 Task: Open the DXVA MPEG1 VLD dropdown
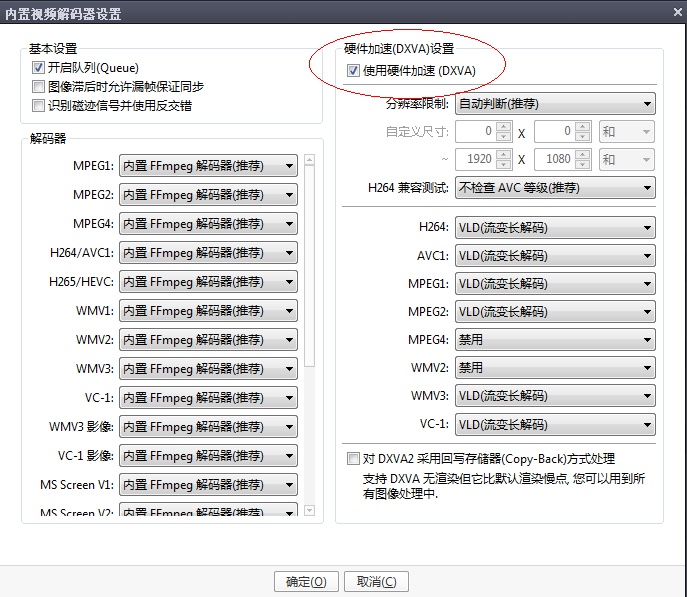click(555, 284)
